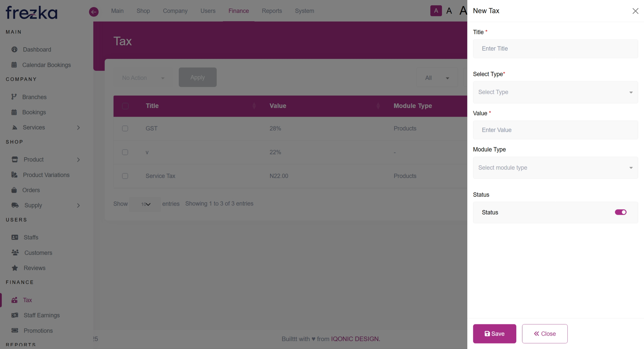Image resolution: width=644 pixels, height=349 pixels.
Task: Expand the Services submenu chevron
Action: click(78, 128)
